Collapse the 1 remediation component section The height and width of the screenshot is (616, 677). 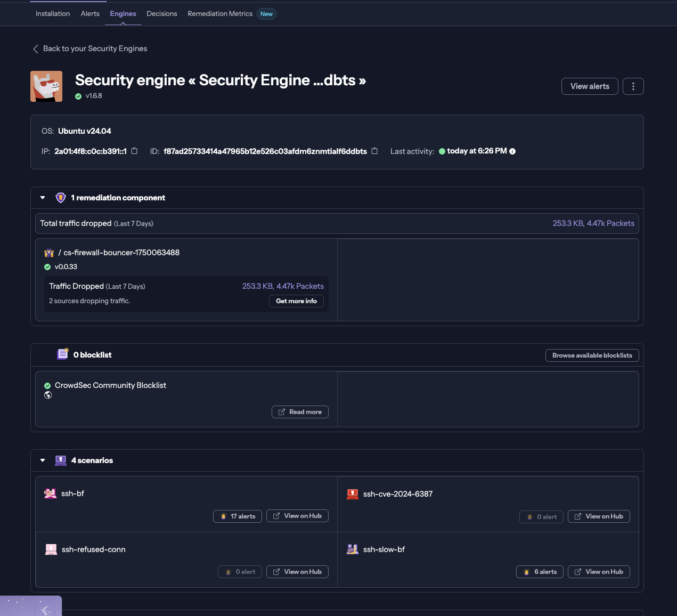point(43,198)
